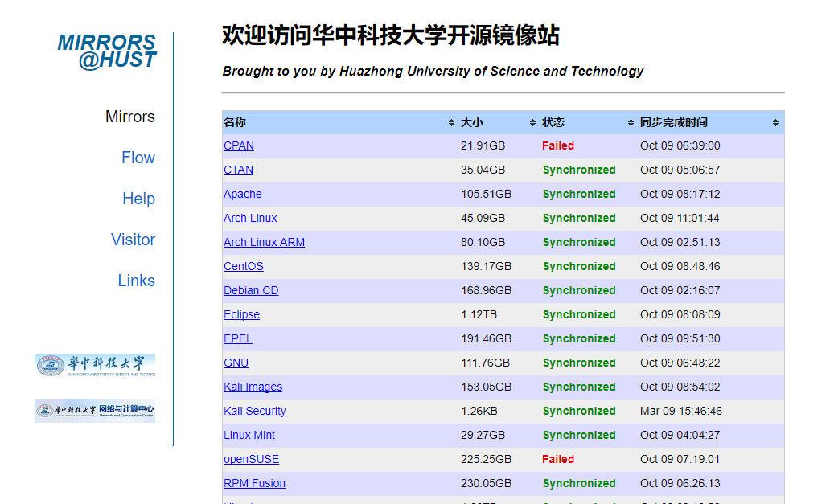This screenshot has height=504, width=834.
Task: Open the Arch Linux ARM mirror
Action: click(264, 242)
